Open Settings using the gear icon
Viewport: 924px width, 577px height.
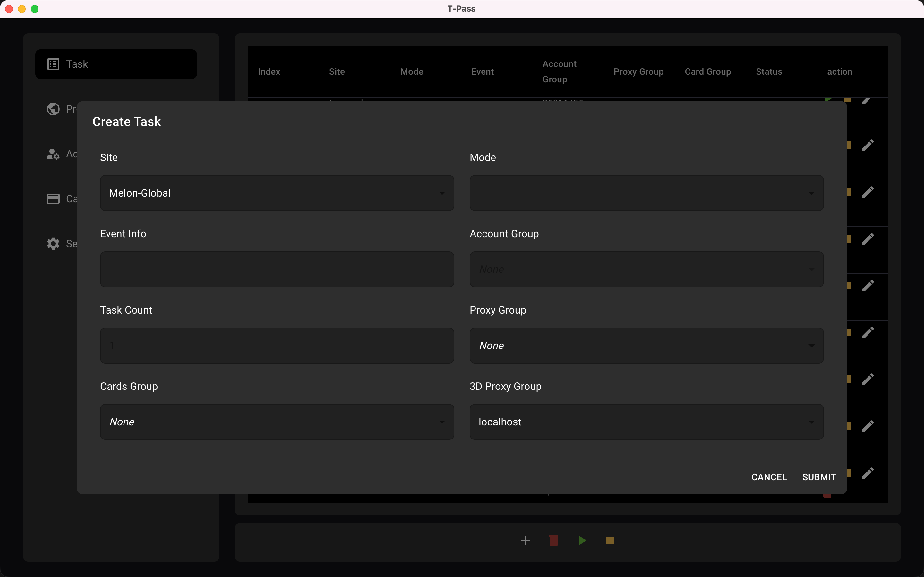pos(53,244)
